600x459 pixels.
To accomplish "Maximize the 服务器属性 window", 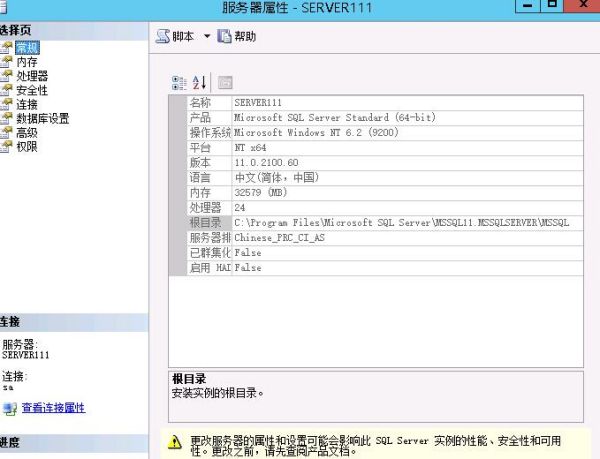I will [552, 5].
